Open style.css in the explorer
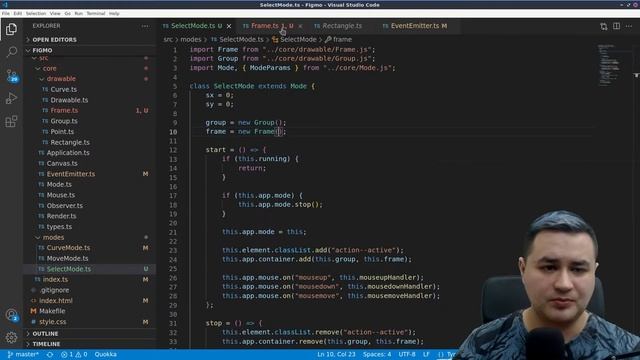This screenshot has height=360, width=640. [x=90, y=322]
